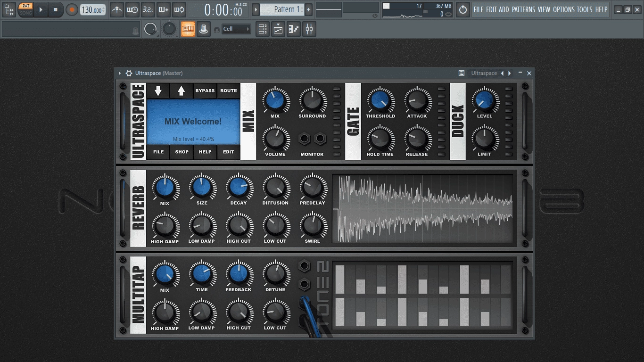The width and height of the screenshot is (644, 362).
Task: Adjust the MULTITAP FEEDBACK knob
Action: (x=239, y=274)
